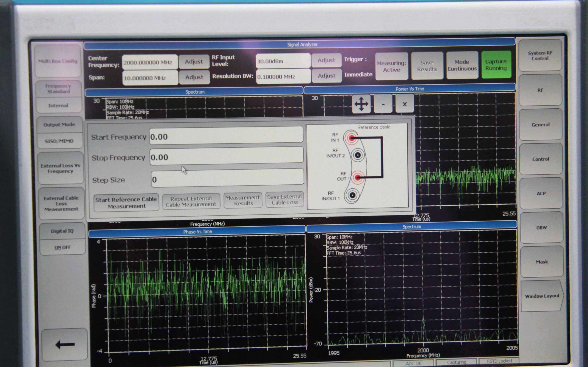Select the RF OUT 1 connector in the diagram
The width and height of the screenshot is (588, 367).
[x=357, y=178]
